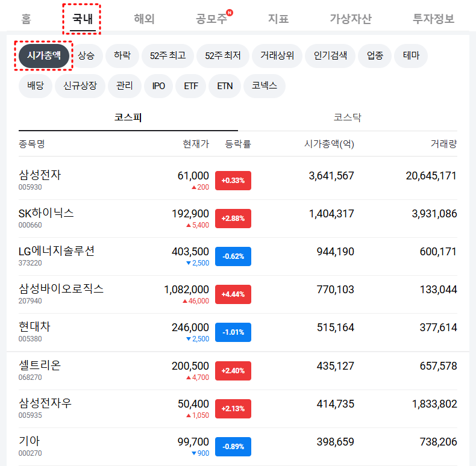Click the 1,082,000 price value
The image size is (476, 466).
186,290
